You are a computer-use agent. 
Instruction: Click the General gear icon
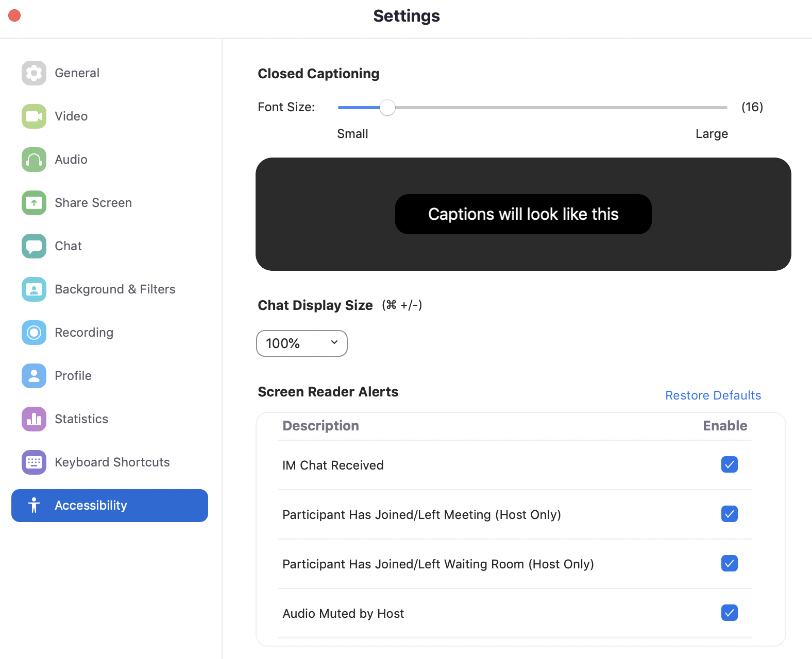click(34, 73)
